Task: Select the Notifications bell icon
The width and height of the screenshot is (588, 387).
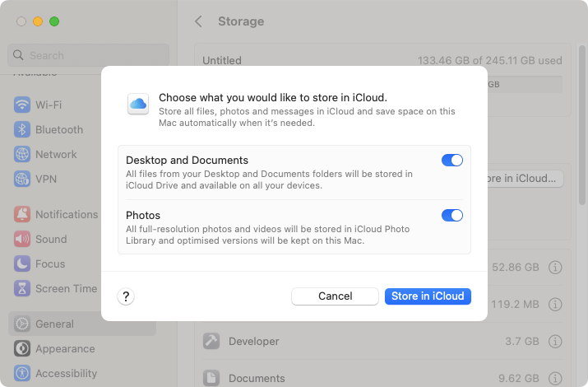Action: coord(22,214)
